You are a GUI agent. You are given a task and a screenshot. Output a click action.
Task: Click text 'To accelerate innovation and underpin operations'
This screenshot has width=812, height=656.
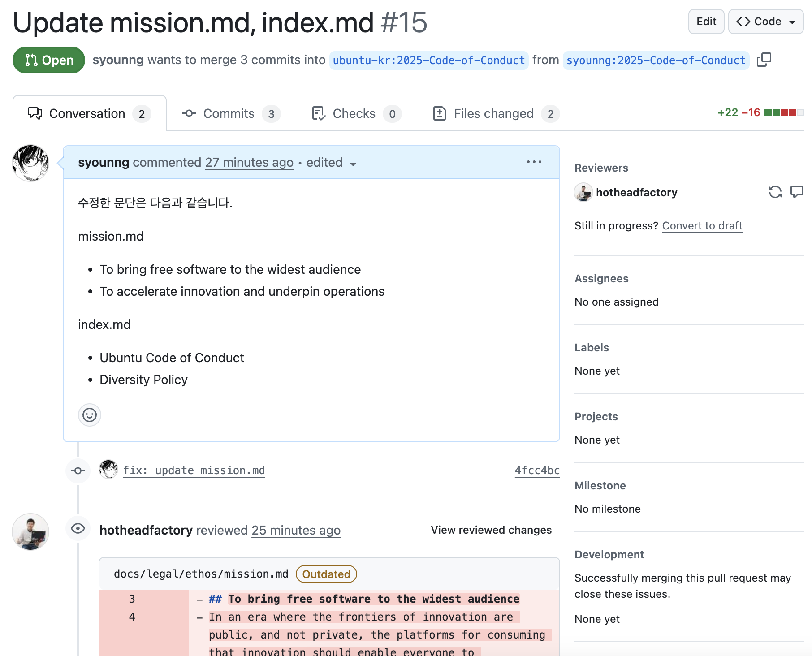click(x=242, y=291)
